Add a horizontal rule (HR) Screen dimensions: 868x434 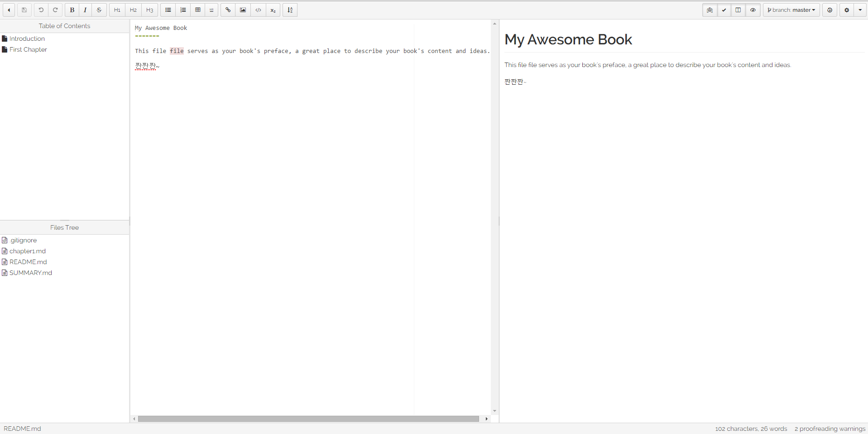(211, 10)
